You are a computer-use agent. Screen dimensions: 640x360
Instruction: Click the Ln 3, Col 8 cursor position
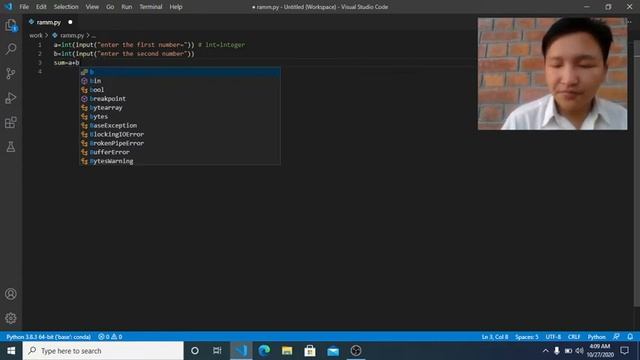coord(495,337)
